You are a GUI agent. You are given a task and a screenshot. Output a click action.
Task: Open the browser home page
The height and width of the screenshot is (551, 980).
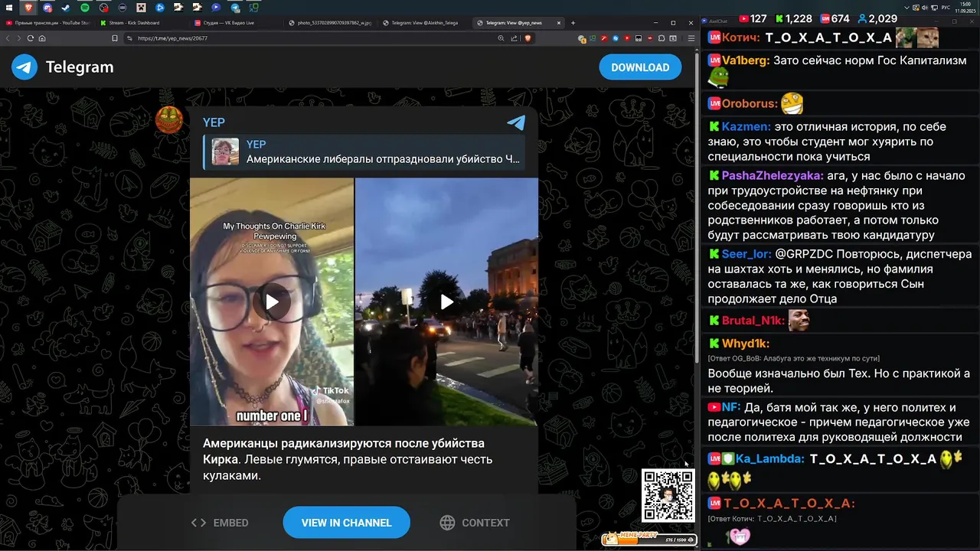(41, 38)
